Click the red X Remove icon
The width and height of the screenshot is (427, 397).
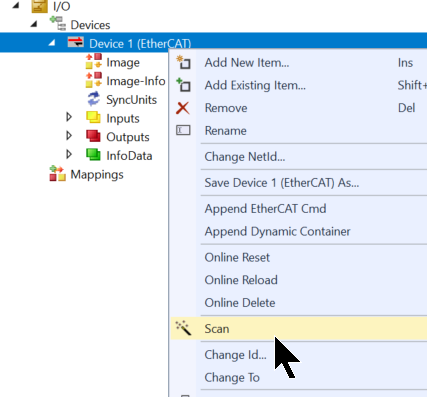[x=183, y=108]
